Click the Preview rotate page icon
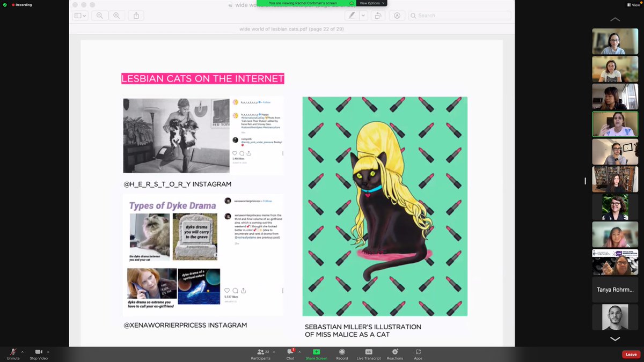The image size is (644, 362). [x=378, y=16]
